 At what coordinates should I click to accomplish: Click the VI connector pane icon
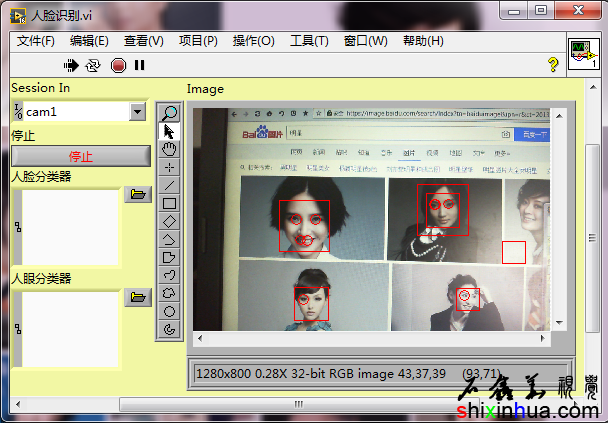583,54
